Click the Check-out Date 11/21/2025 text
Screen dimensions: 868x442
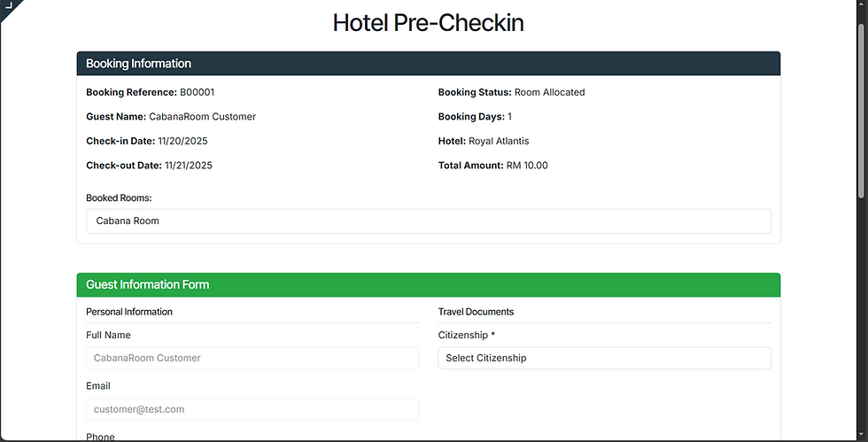coord(188,166)
